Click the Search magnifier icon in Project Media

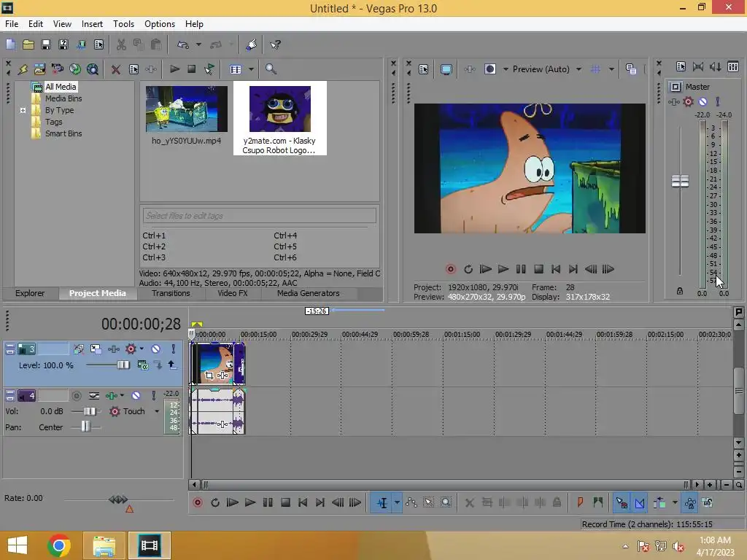click(x=271, y=69)
